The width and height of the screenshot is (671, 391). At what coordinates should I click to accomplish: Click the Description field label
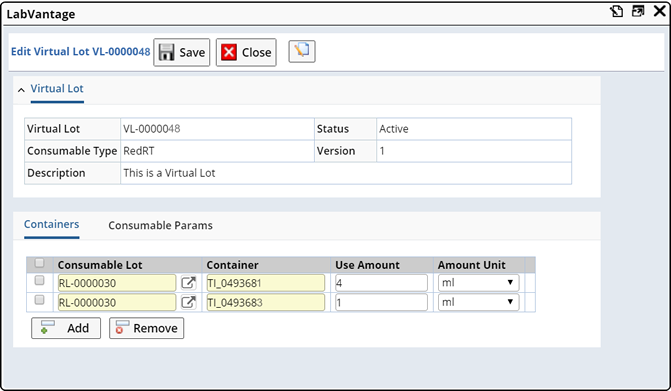tap(56, 173)
